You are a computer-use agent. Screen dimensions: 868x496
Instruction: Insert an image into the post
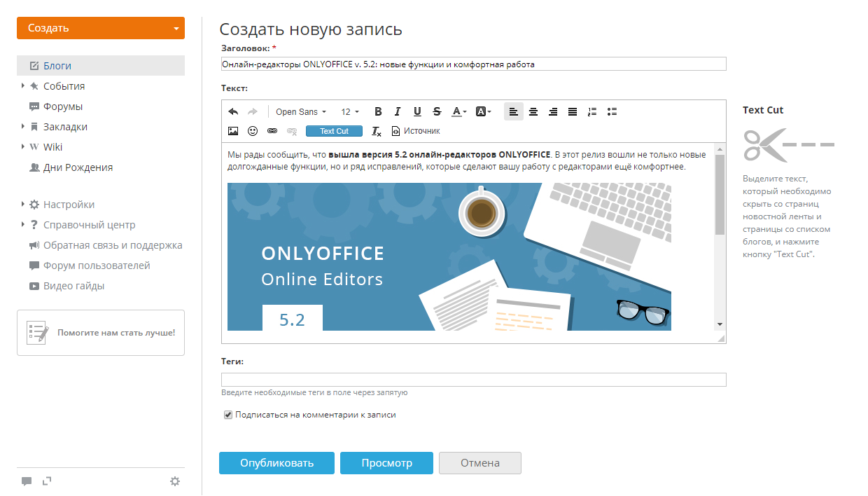click(233, 131)
